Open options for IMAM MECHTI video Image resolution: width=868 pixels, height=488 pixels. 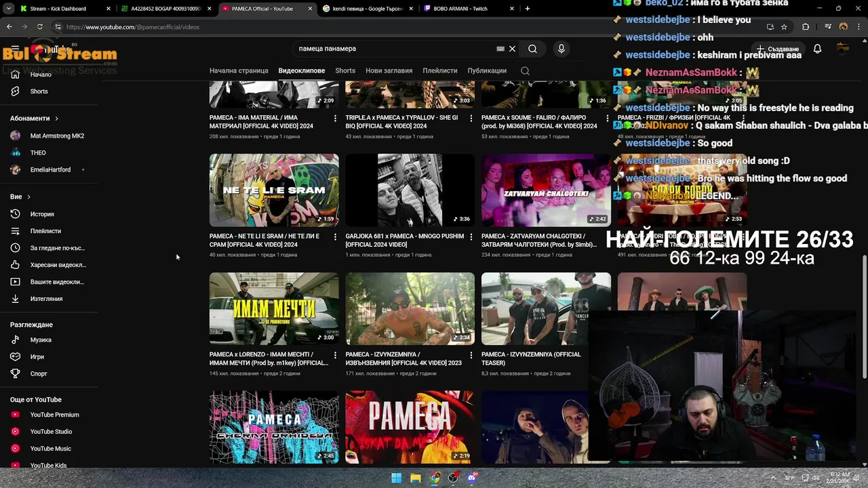pos(335,354)
